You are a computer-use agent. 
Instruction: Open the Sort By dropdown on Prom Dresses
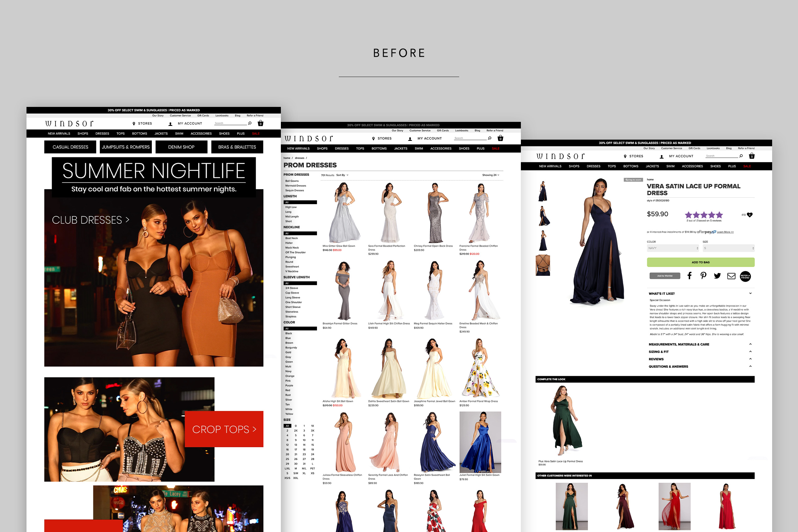pos(342,175)
